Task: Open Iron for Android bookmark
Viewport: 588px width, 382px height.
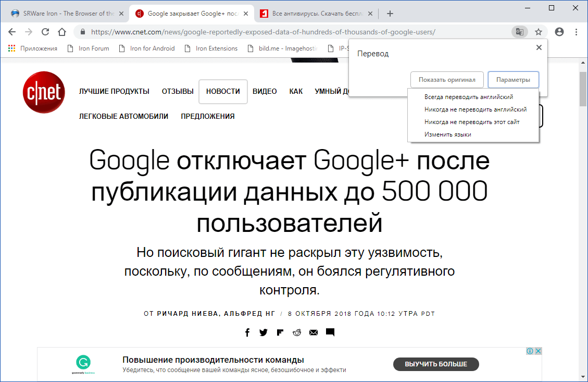Action: click(147, 48)
